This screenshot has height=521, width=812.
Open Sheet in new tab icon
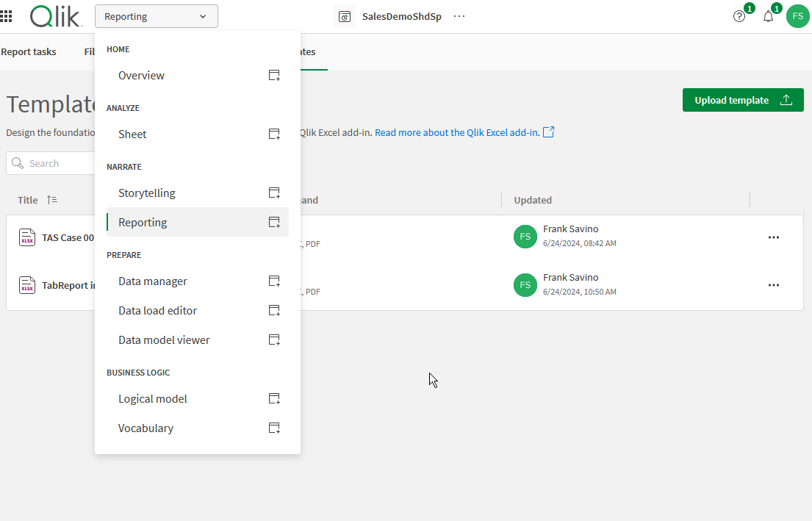tap(274, 134)
